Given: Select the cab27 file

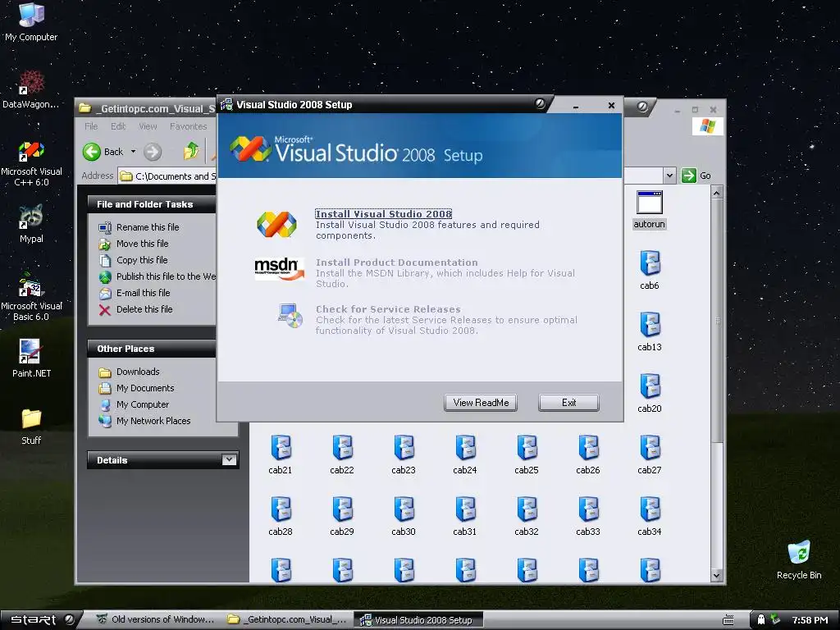Looking at the screenshot, I should (650, 454).
